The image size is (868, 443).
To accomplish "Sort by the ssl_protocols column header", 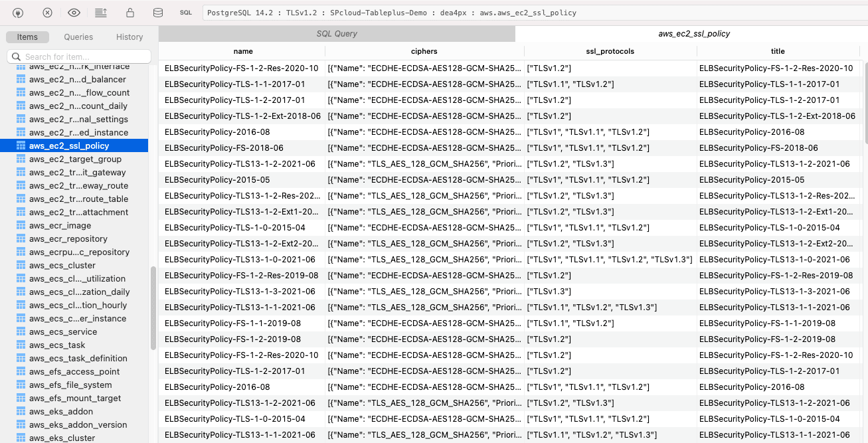I will point(610,51).
